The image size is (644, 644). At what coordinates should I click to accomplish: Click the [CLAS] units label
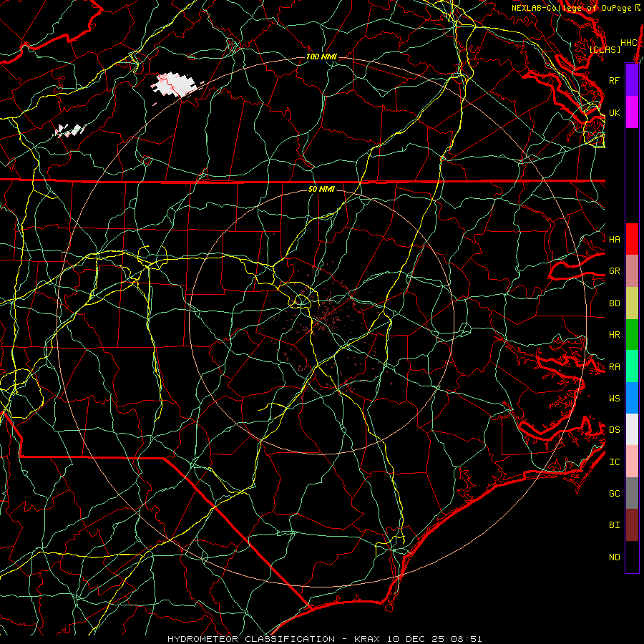pos(605,49)
